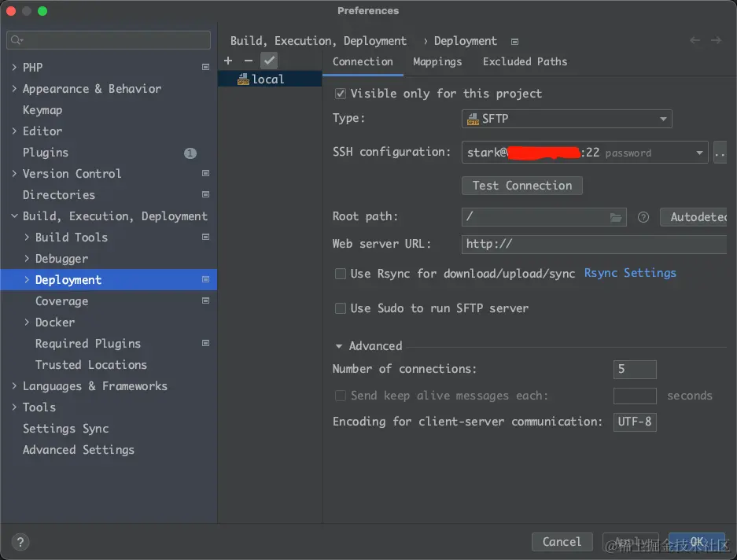The height and width of the screenshot is (560, 737).
Task: Click project-level icon next to breadcrumb Deployment
Action: pyautogui.click(x=514, y=42)
